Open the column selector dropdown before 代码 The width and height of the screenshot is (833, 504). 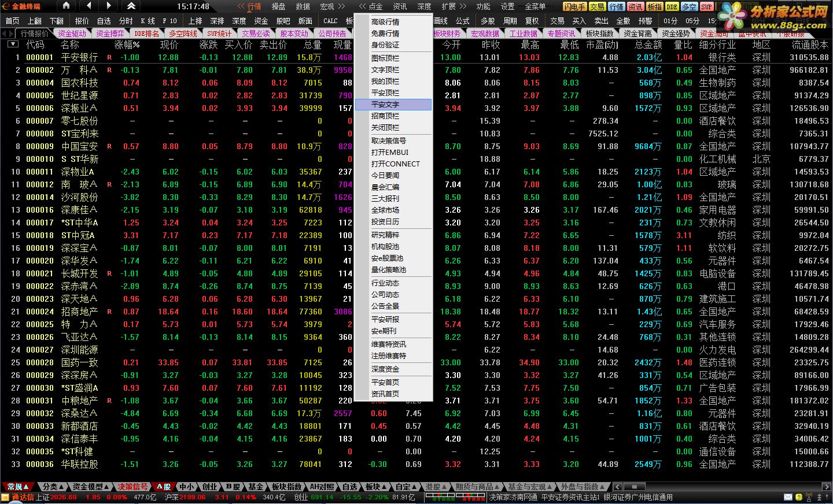tap(12, 45)
